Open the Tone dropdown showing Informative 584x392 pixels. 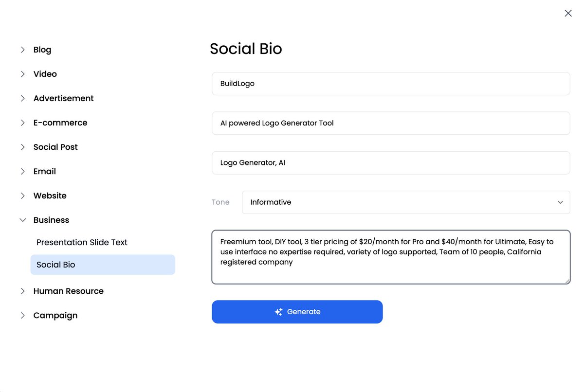(x=406, y=202)
